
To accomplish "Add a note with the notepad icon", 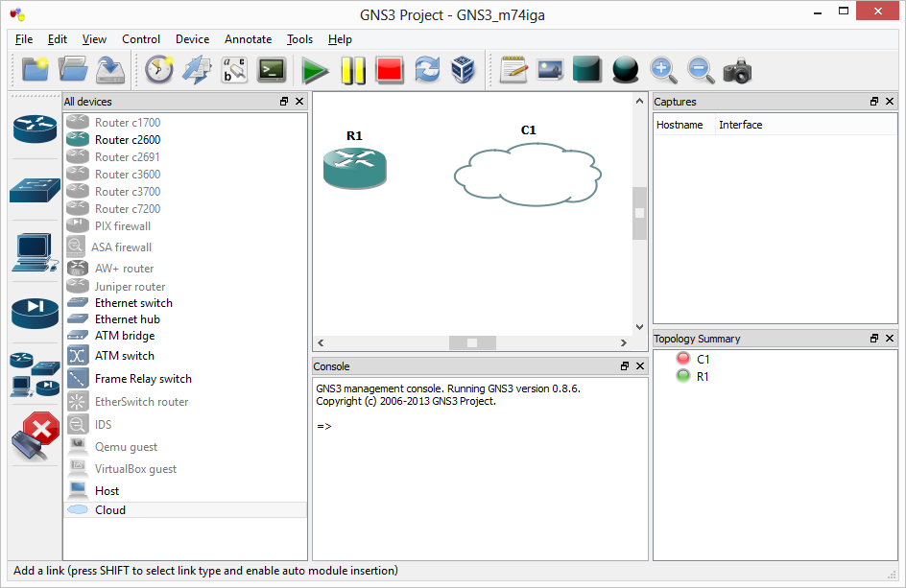I will tap(513, 70).
